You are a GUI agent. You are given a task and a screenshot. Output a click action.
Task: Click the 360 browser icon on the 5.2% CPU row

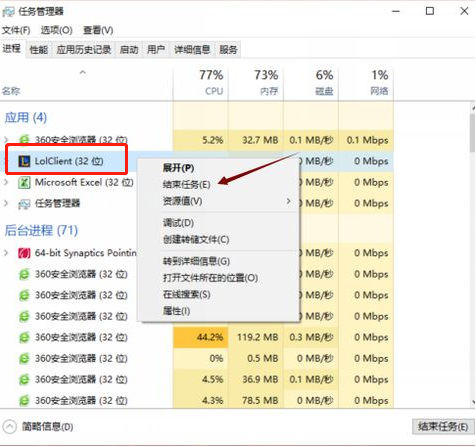click(x=24, y=140)
